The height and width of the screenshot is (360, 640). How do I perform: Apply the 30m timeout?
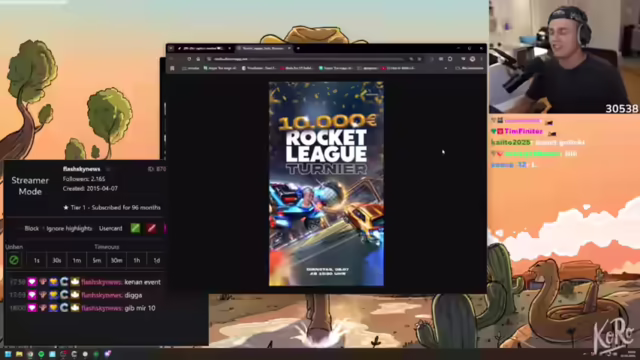click(116, 260)
